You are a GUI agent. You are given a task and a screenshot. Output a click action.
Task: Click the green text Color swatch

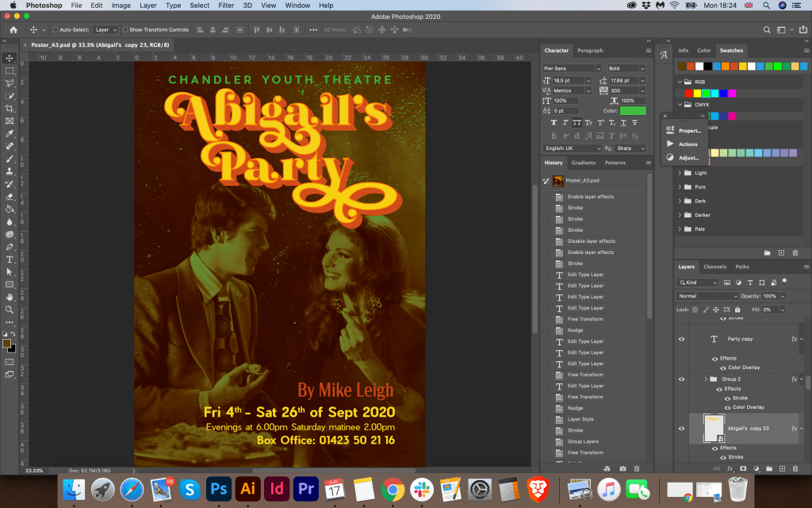click(x=633, y=110)
